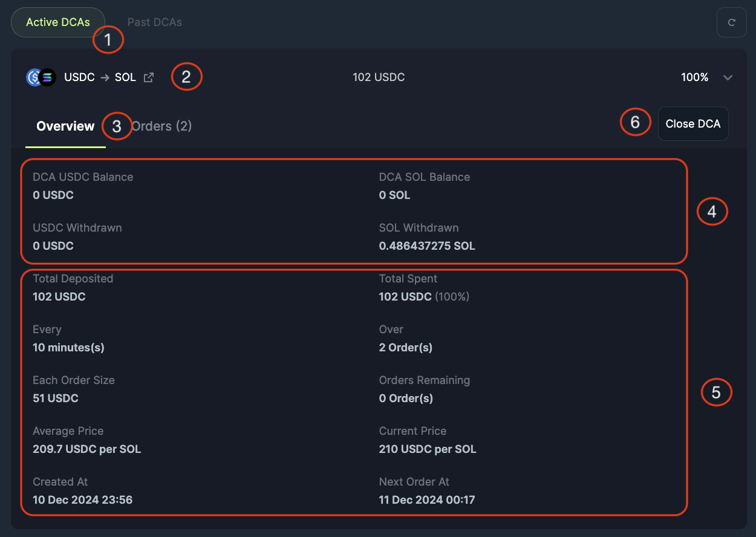Click the 209.7 USDC per SOL average price

click(87, 449)
